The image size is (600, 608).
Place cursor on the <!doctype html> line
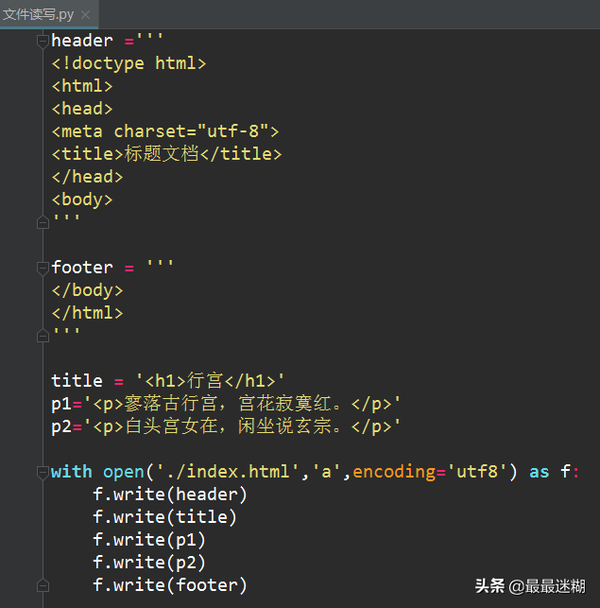128,63
